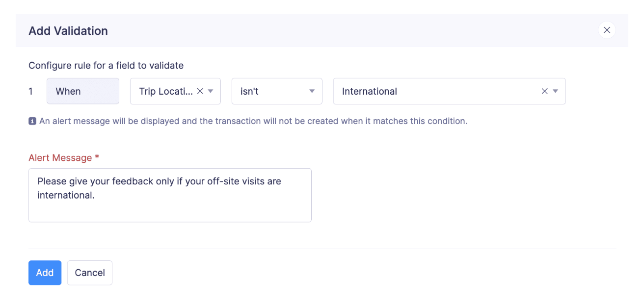
Task: Open the condition dropdown showing isn't
Action: [x=270, y=91]
